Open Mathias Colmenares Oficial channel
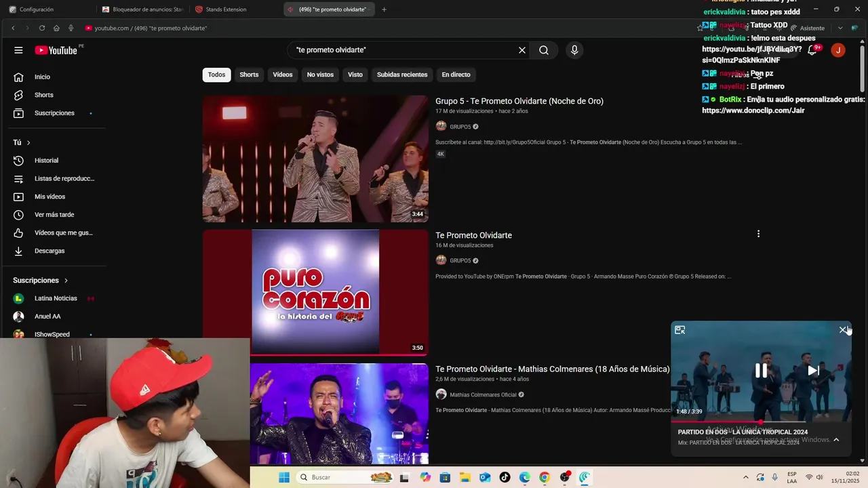868x488 pixels. 483,394
